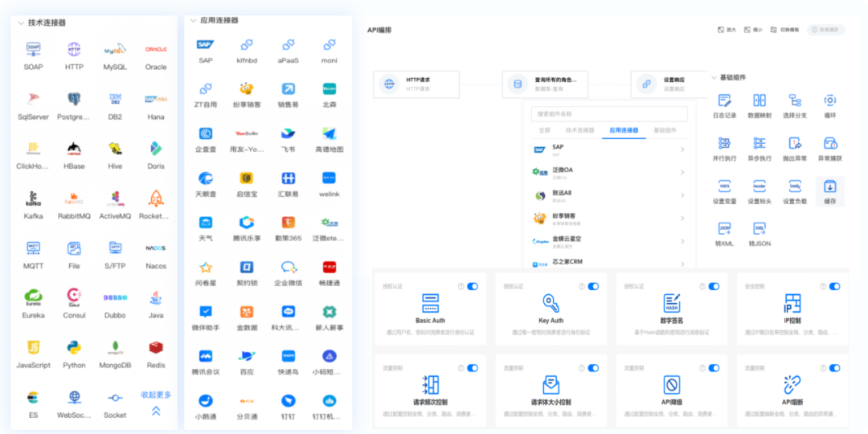Click the 搜索组件名称 search field

click(x=609, y=114)
